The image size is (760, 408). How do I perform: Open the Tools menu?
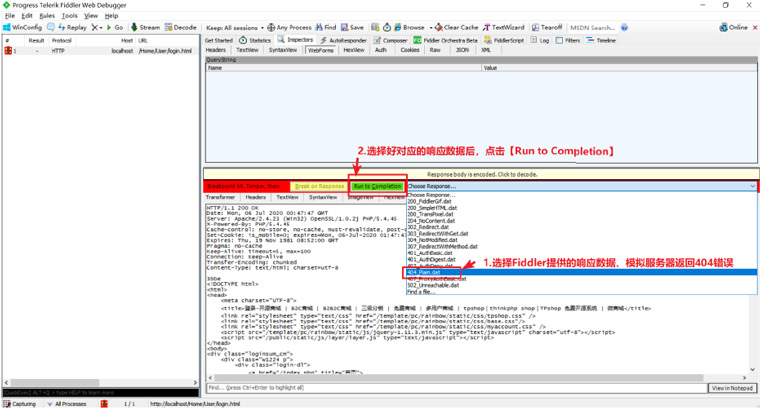pos(69,16)
